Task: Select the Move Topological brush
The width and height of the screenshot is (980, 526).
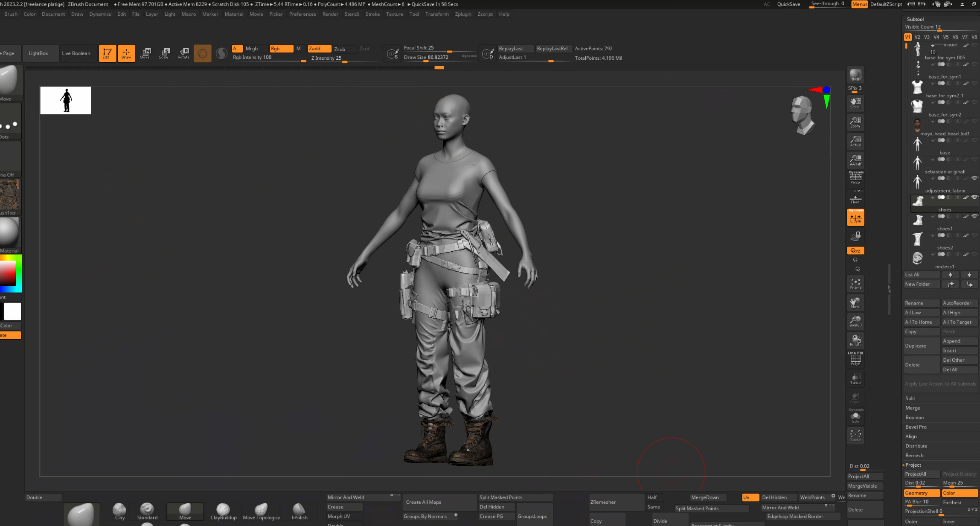Action: pos(261,511)
